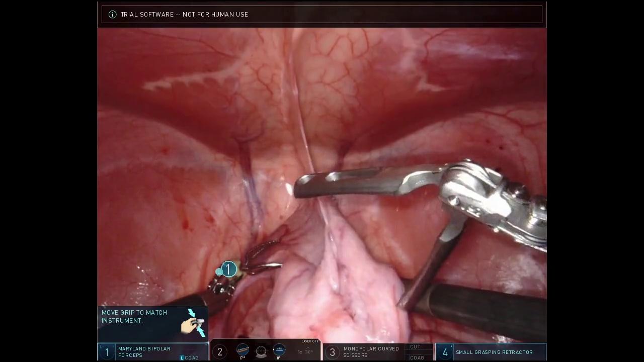Click the Monopolar Curved Scissors label
Screen dimensions: 644x362
click(371, 352)
